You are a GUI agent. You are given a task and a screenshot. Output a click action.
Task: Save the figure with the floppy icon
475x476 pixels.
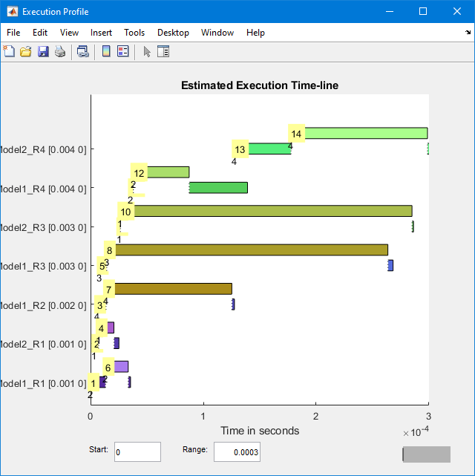tap(43, 51)
